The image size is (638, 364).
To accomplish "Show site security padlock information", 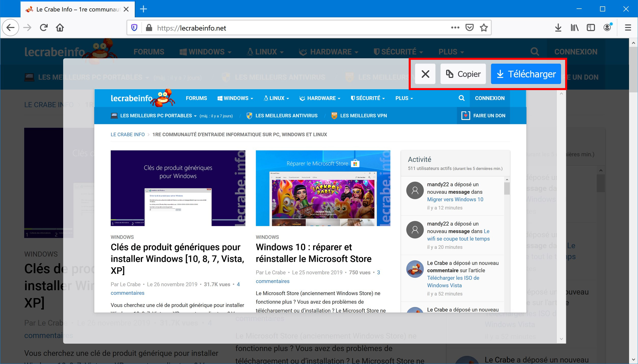I will (149, 28).
